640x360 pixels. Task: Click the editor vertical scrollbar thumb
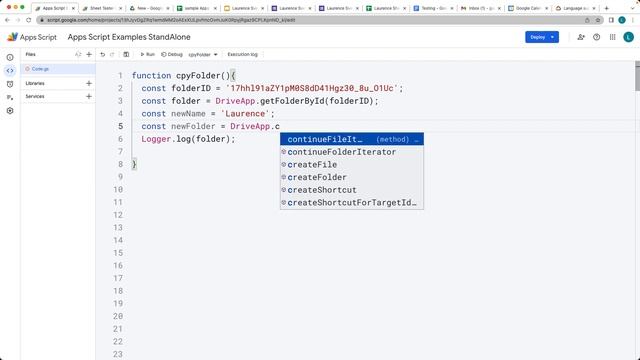[637, 76]
